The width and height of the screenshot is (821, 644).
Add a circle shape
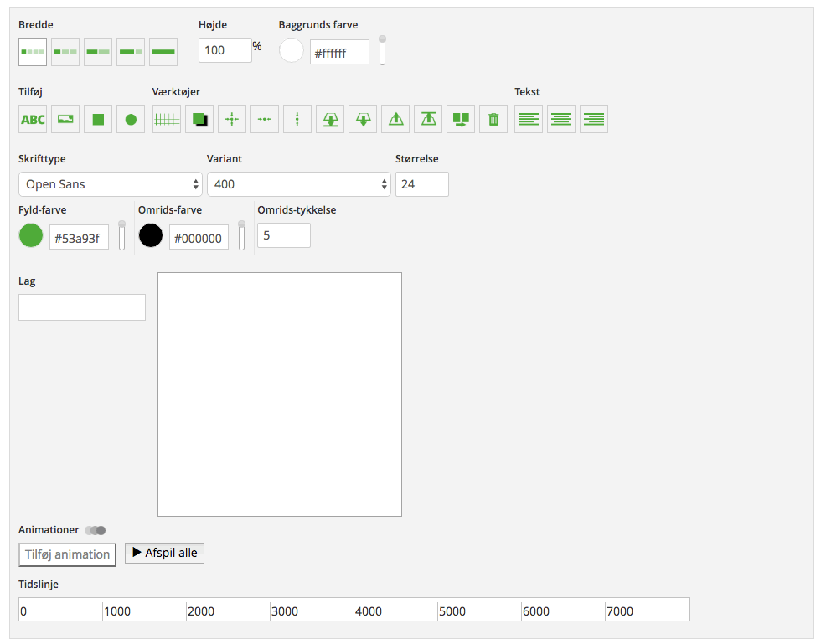(x=131, y=119)
